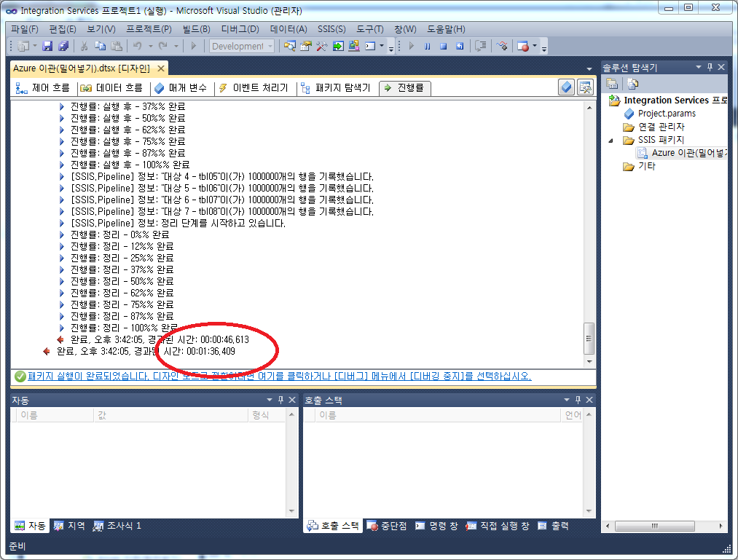
Task: Open the Toolbox toolbar icon
Action: (x=322, y=46)
